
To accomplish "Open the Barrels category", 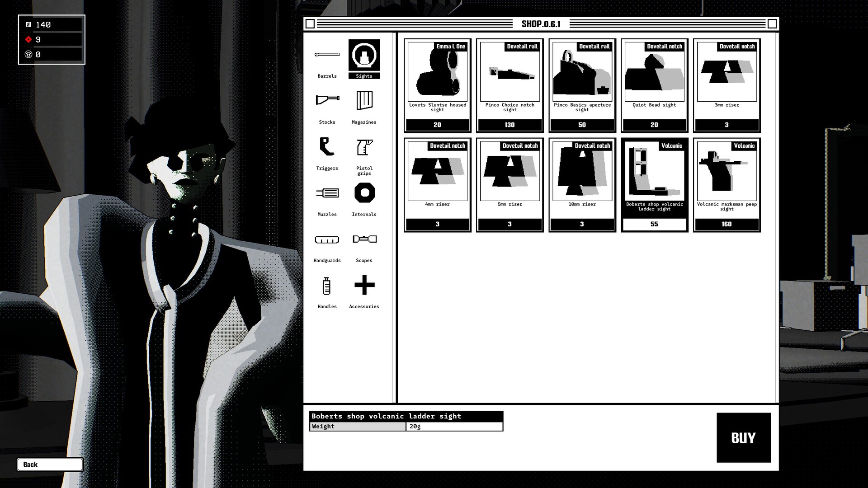I will pyautogui.click(x=327, y=59).
